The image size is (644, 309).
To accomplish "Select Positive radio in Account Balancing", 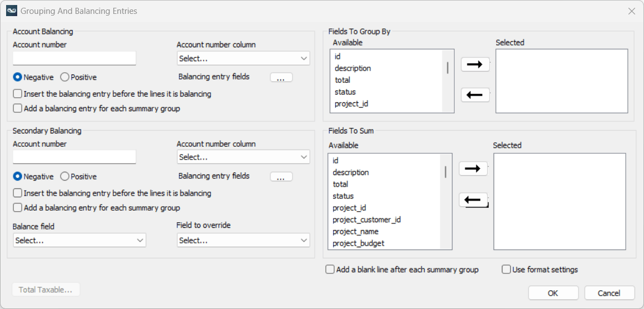I will (64, 77).
